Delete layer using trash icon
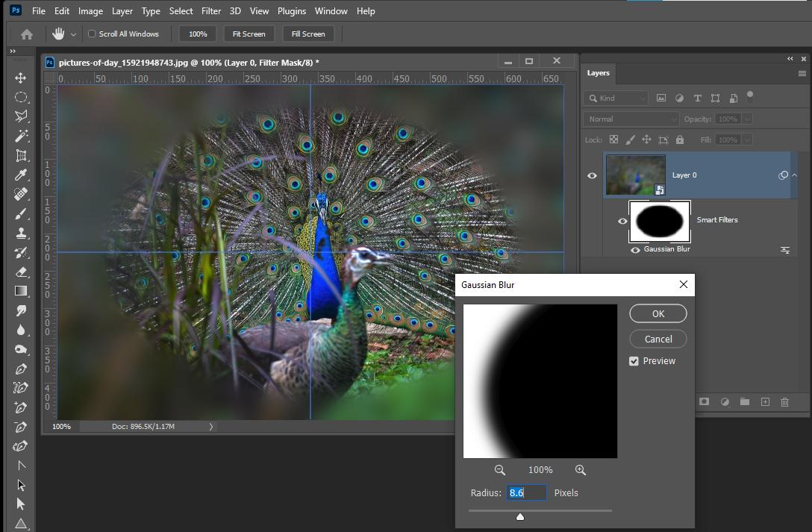The image size is (812, 532). coord(784,401)
